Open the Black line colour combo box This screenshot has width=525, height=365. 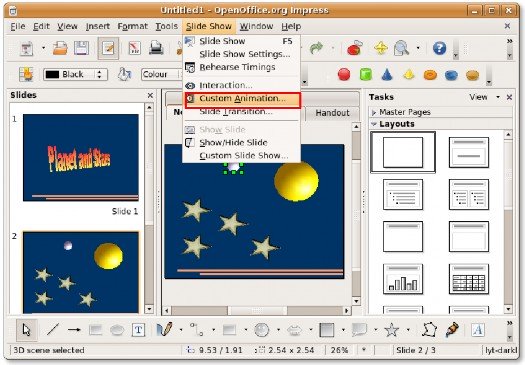point(75,74)
